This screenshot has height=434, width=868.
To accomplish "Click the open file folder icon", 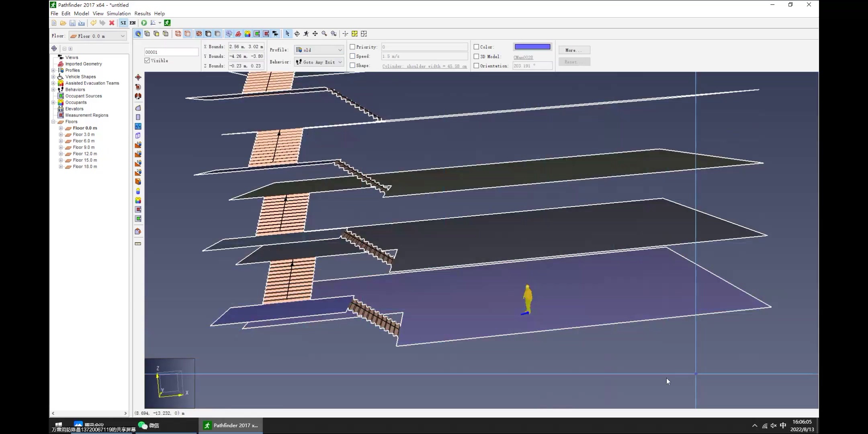I will pos(63,23).
